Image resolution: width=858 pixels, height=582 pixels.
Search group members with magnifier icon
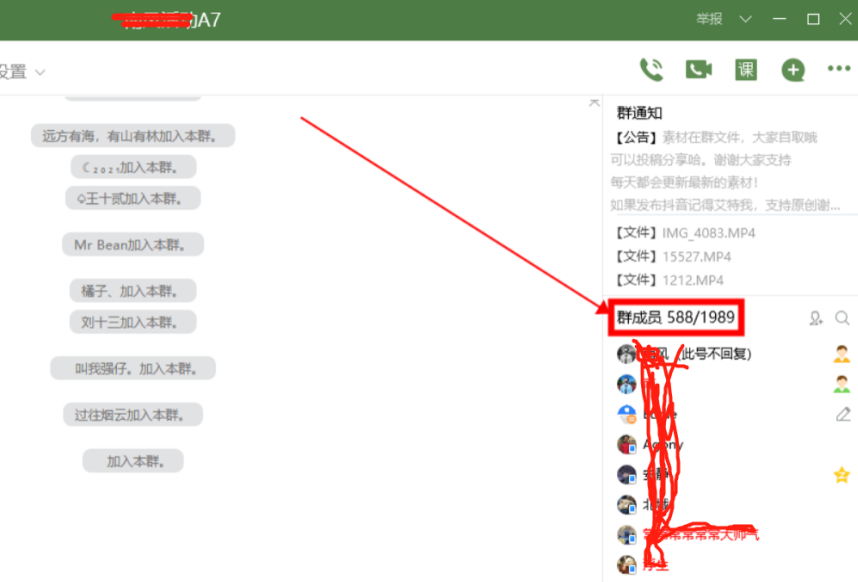pos(842,318)
